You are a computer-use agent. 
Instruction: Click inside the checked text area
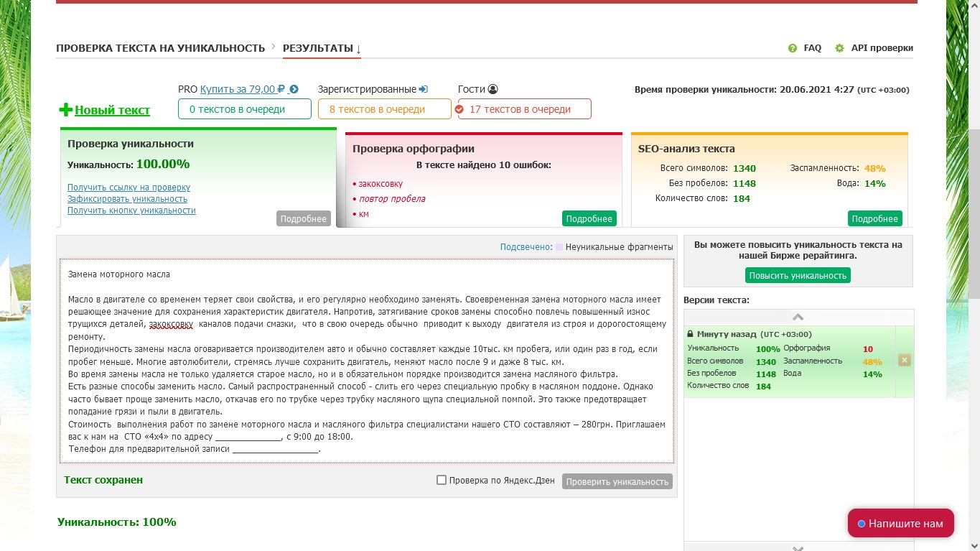click(x=367, y=361)
